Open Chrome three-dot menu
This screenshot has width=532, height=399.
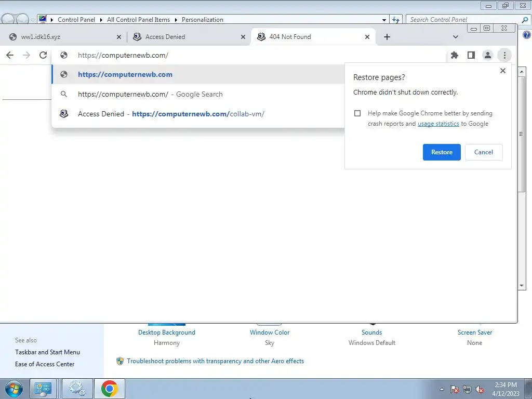(504, 55)
